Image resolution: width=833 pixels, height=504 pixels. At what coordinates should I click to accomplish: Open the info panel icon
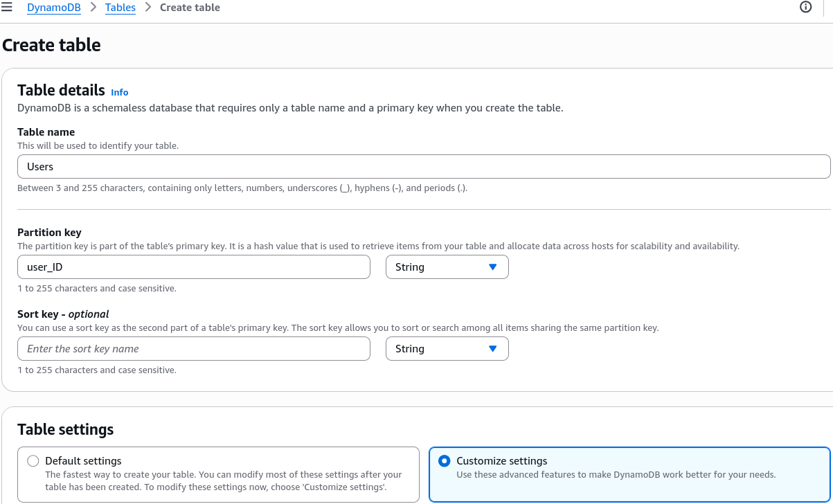coord(805,8)
